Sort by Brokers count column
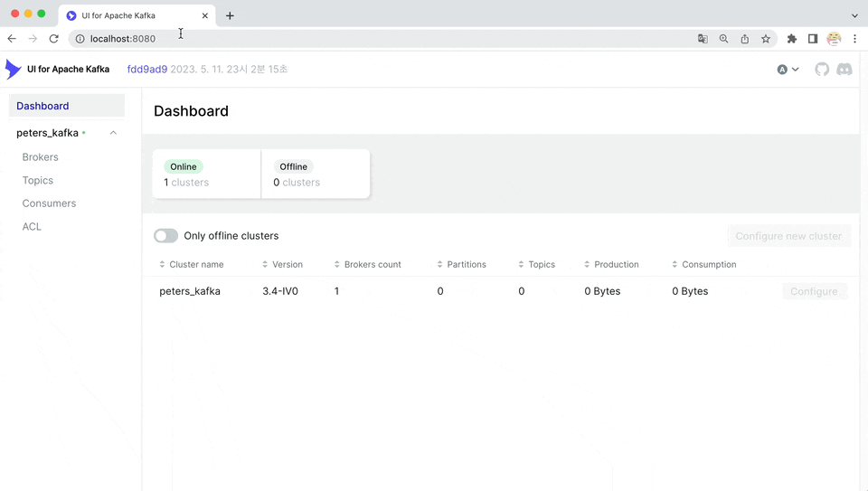868x491 pixels. pos(368,265)
